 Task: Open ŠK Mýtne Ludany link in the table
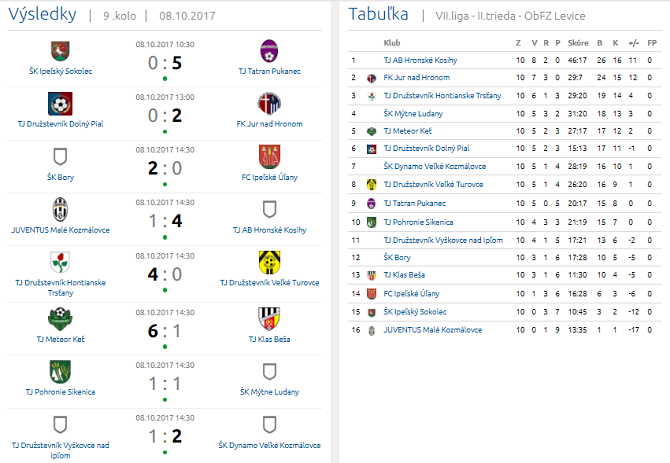(410, 113)
